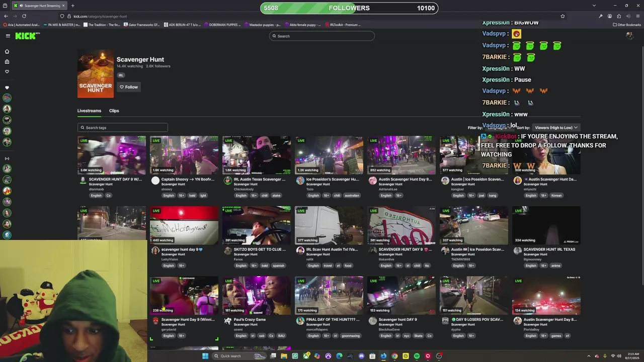Click Tazo streamer avatar icon

point(300,180)
